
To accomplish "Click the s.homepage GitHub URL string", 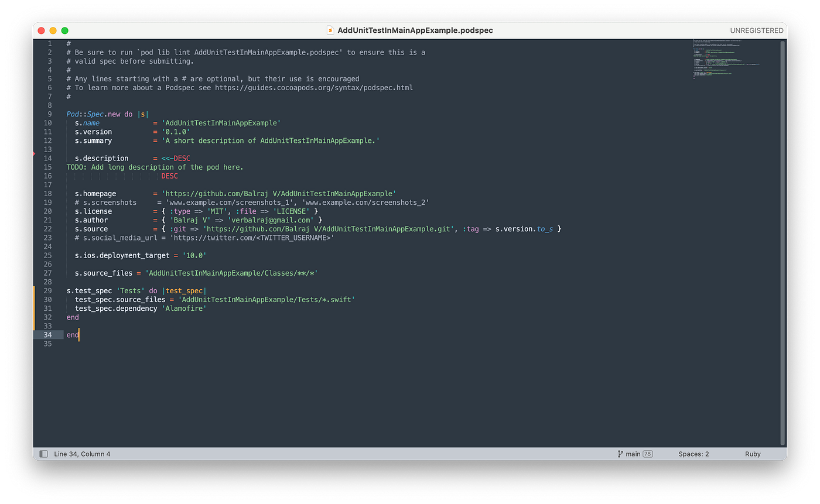I will pyautogui.click(x=279, y=194).
